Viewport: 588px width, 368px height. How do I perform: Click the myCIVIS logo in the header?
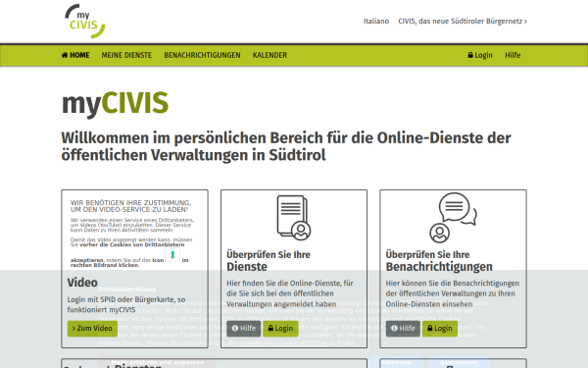point(85,21)
